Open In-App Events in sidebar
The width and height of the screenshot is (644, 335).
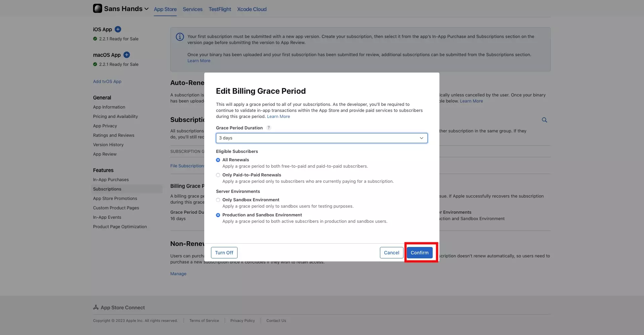[x=107, y=217]
